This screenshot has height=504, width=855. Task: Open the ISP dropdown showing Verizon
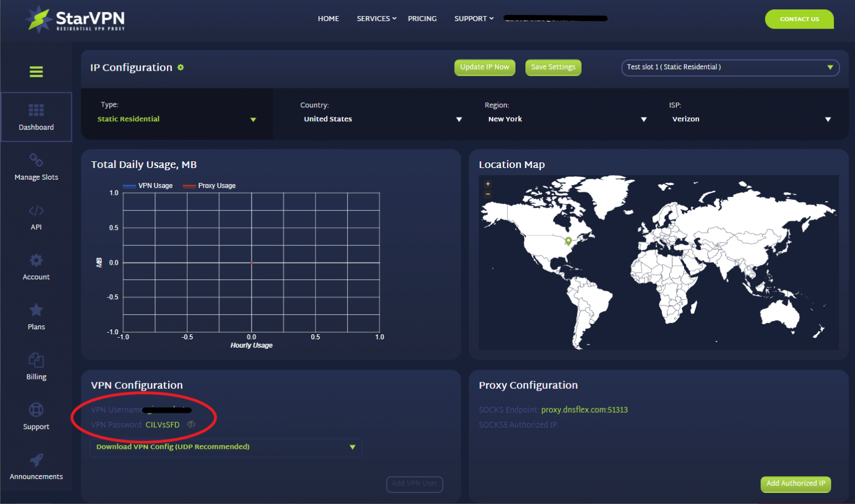point(829,118)
